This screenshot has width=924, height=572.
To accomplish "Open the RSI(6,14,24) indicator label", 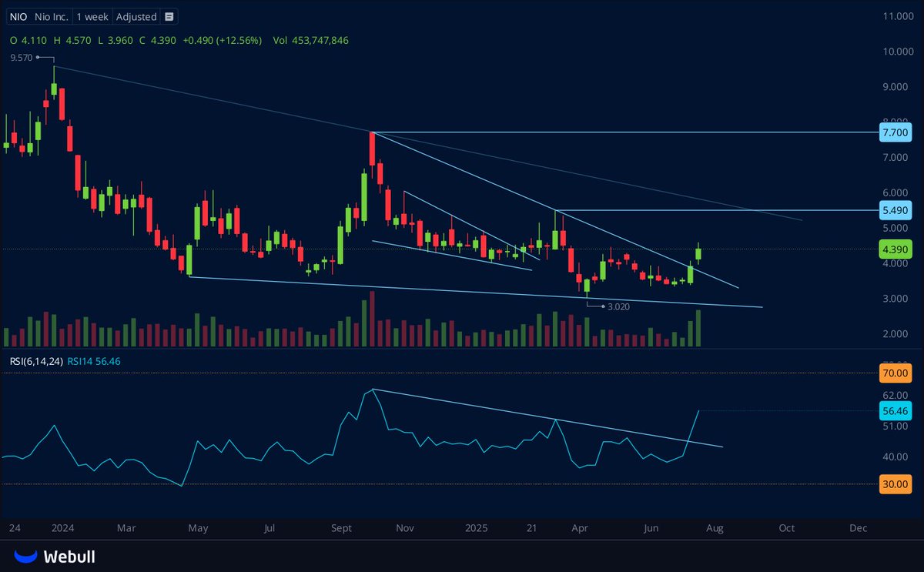I will coord(36,360).
